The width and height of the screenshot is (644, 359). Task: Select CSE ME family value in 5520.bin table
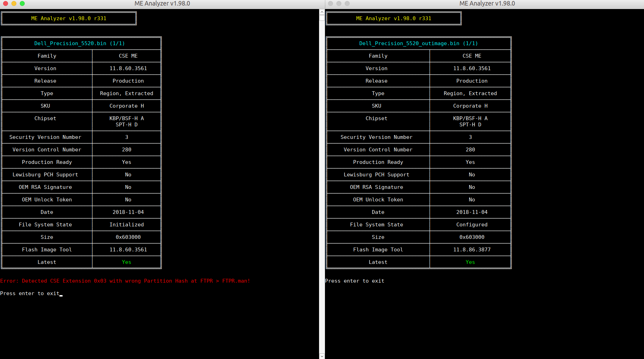[x=128, y=56]
